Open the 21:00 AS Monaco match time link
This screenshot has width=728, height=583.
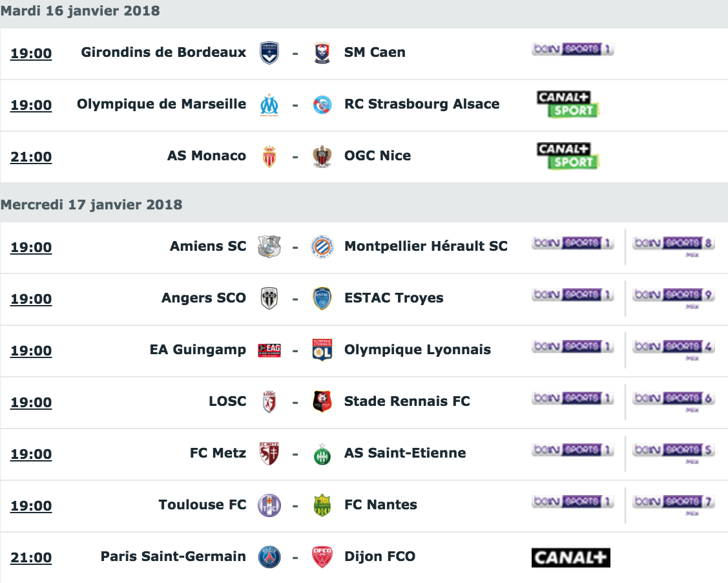(x=31, y=156)
